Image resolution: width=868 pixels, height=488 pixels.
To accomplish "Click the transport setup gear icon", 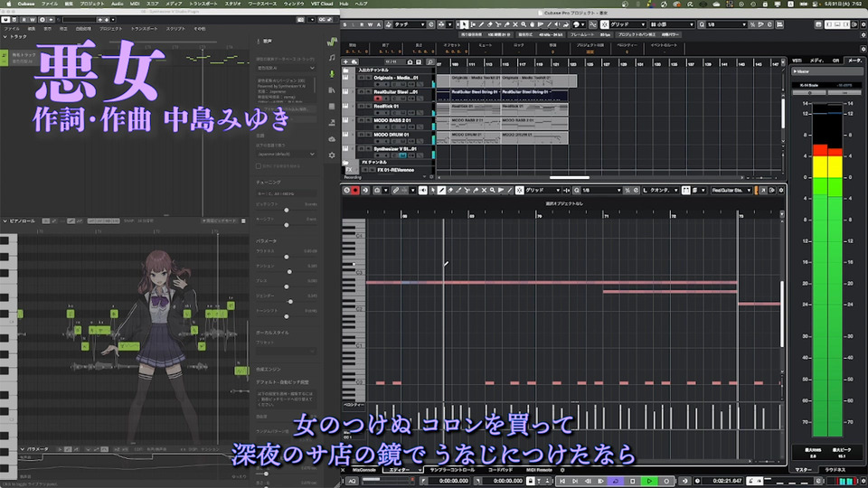I will point(863,481).
